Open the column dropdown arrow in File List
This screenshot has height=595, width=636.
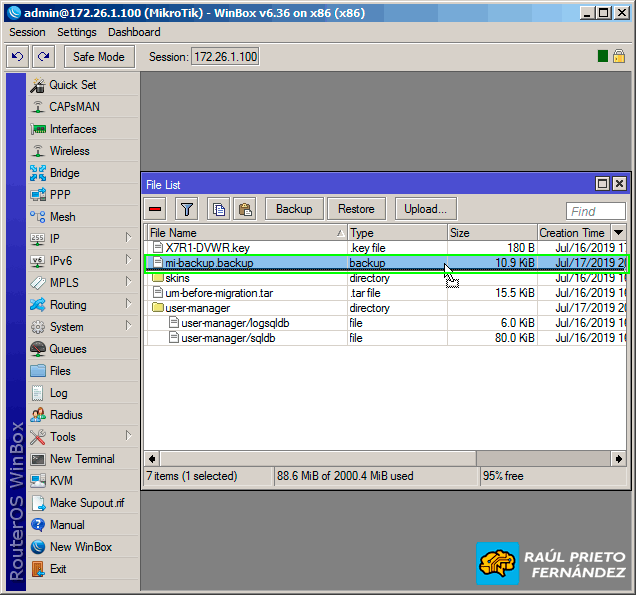(619, 233)
